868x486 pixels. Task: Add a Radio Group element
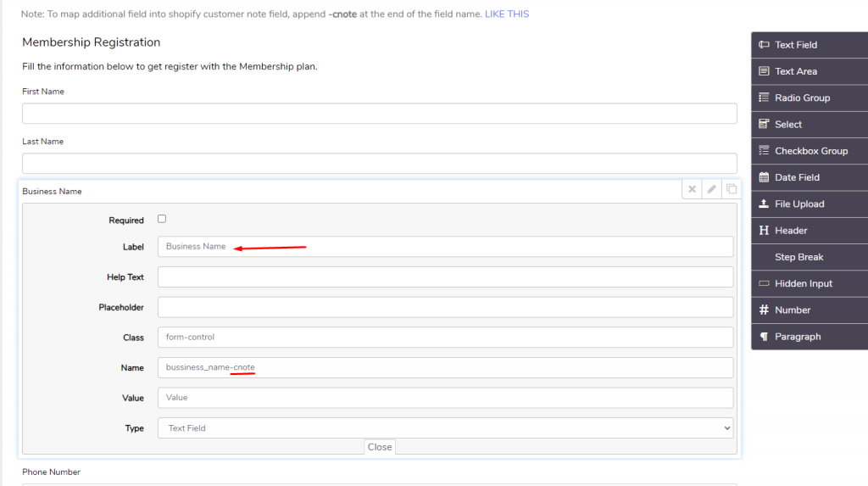pos(810,98)
